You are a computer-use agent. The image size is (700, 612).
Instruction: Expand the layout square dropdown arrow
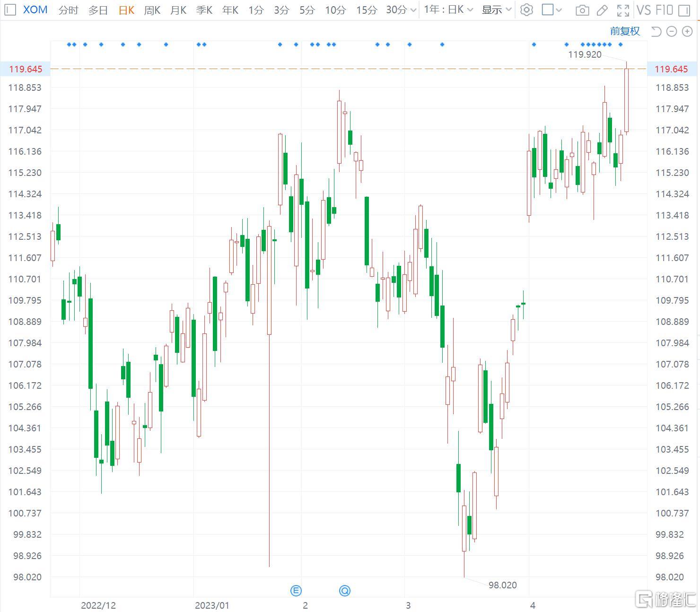click(x=559, y=9)
